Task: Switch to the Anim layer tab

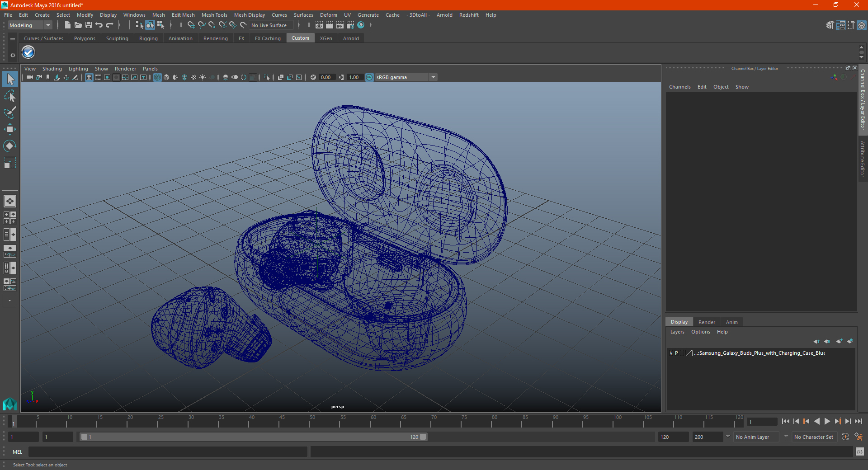Action: point(731,322)
